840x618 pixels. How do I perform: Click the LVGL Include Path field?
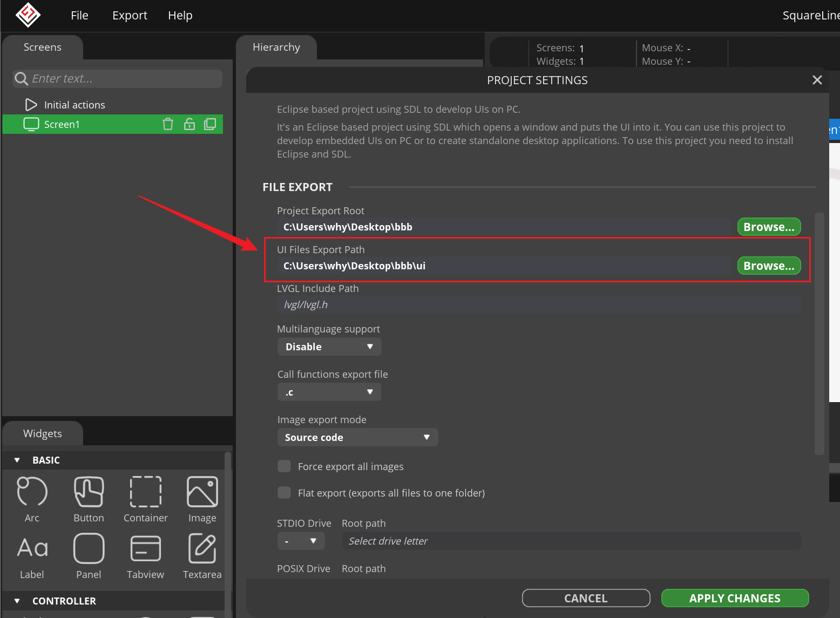[538, 304]
